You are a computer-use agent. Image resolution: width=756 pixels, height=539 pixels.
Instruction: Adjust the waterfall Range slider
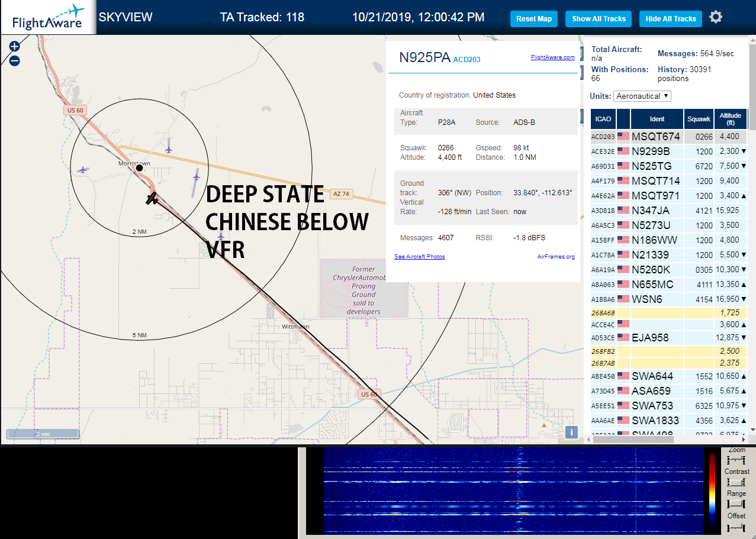(x=736, y=504)
